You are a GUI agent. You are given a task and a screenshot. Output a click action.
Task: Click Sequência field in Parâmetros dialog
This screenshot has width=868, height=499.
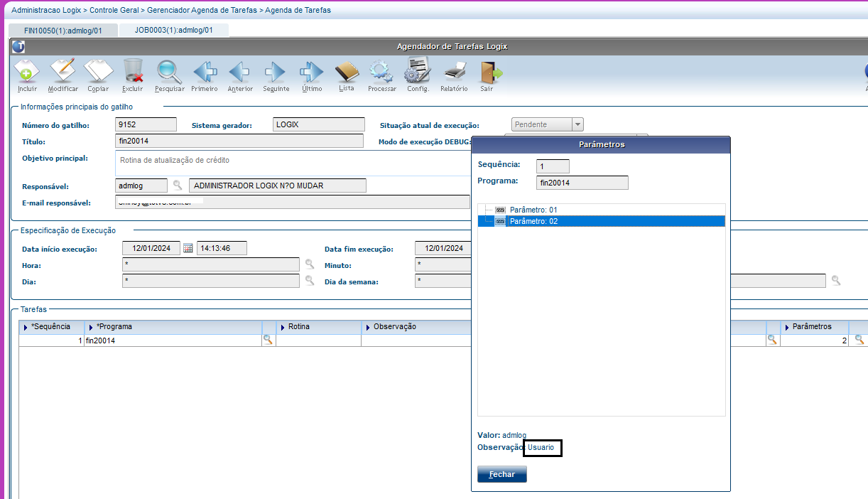553,166
